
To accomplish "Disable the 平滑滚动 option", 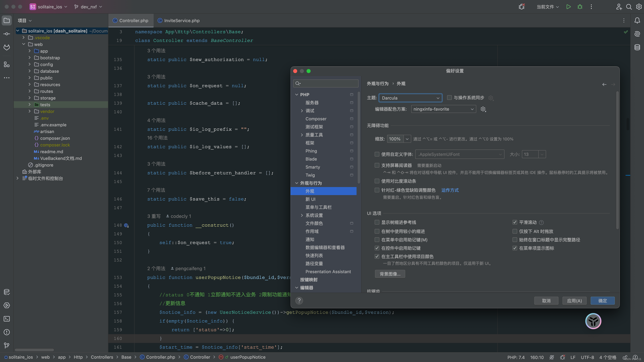I will point(515,222).
